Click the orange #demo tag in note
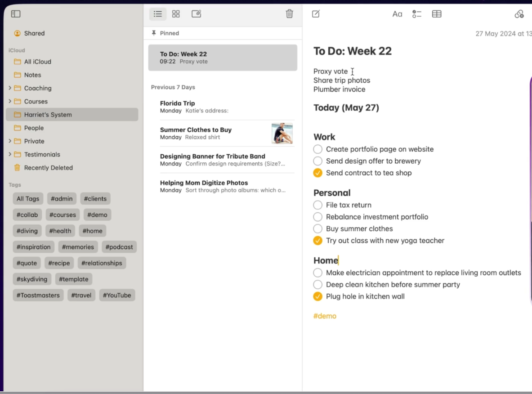Screen dimensions: 532x394 pyautogui.click(x=325, y=316)
